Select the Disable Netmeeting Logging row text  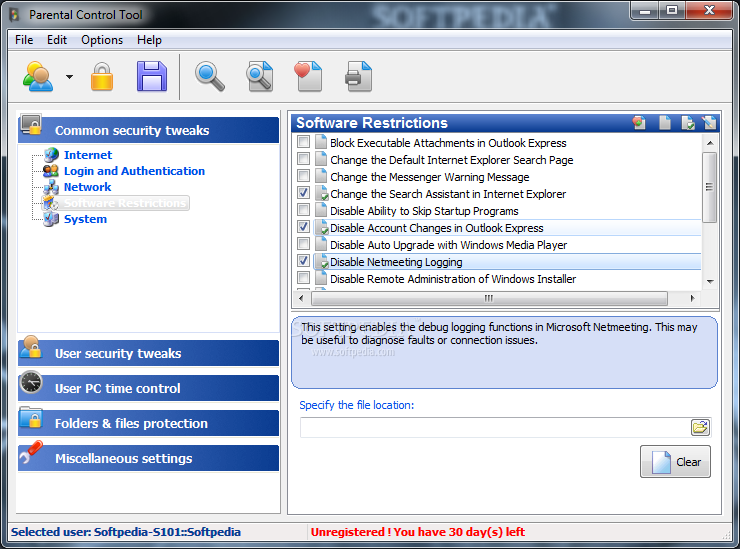point(396,262)
